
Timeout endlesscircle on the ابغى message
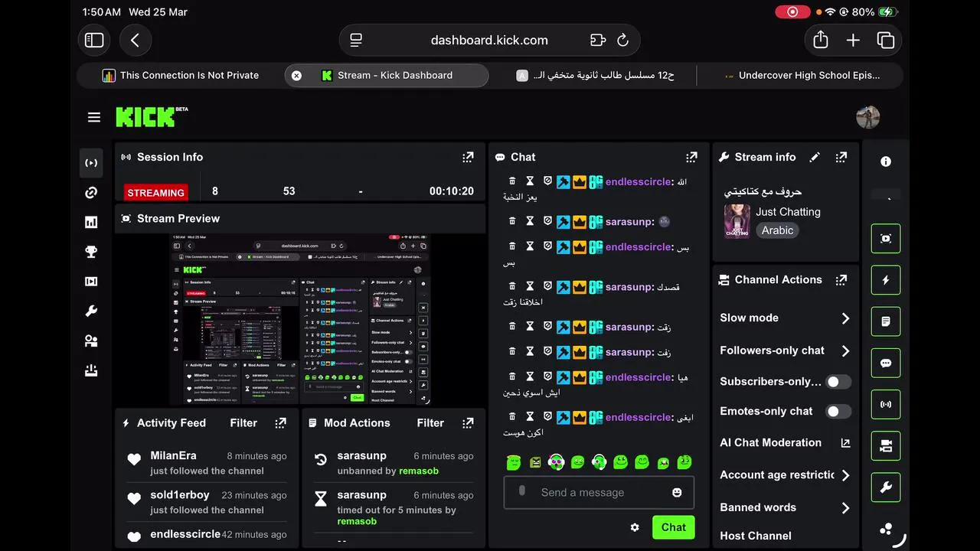[x=530, y=416]
